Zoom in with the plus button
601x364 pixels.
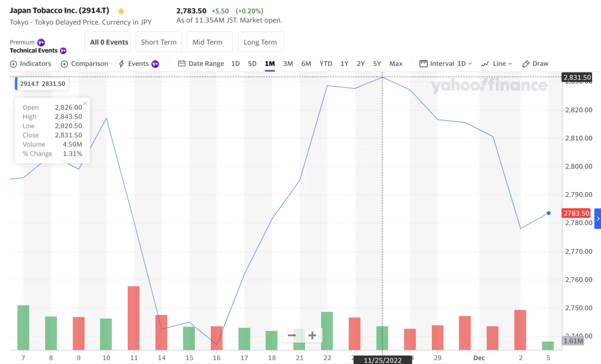312,335
